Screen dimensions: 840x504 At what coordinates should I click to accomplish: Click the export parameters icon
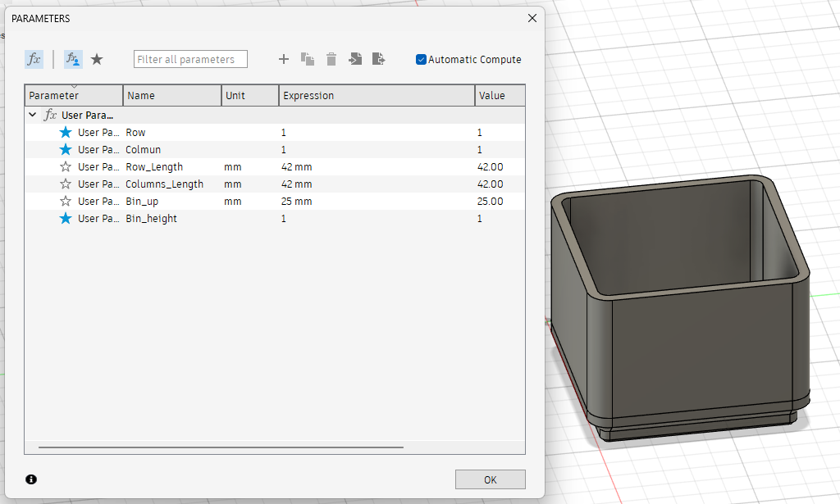pos(378,59)
